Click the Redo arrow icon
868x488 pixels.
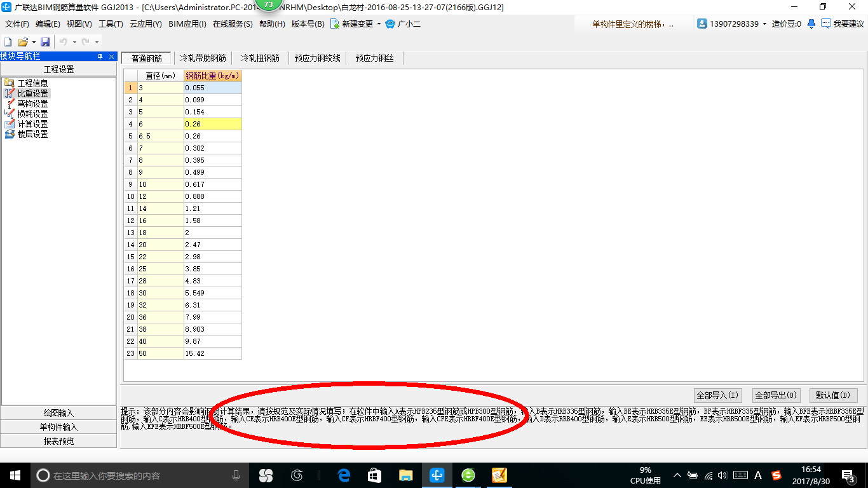[x=85, y=42]
